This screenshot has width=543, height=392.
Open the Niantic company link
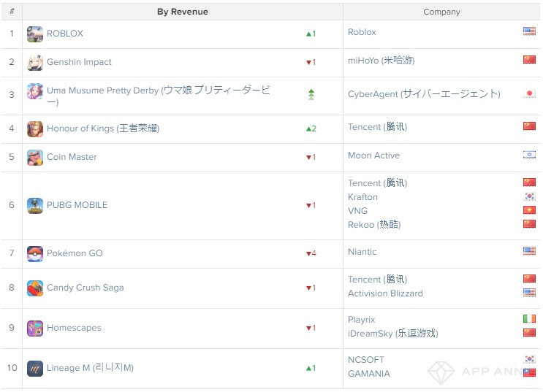pyautogui.click(x=362, y=252)
